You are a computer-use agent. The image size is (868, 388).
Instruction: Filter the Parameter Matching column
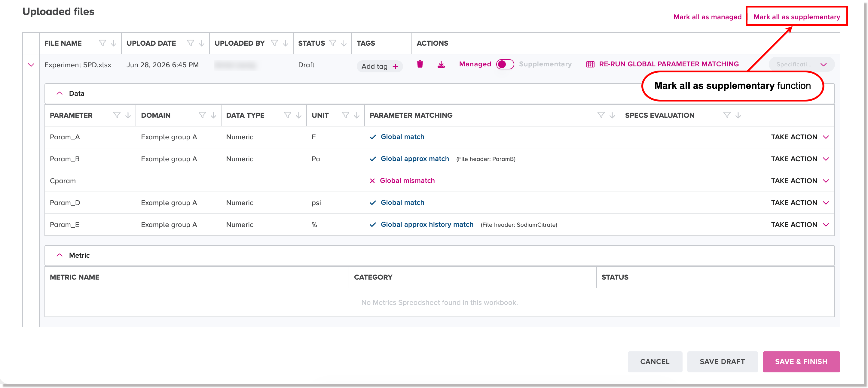(x=601, y=115)
